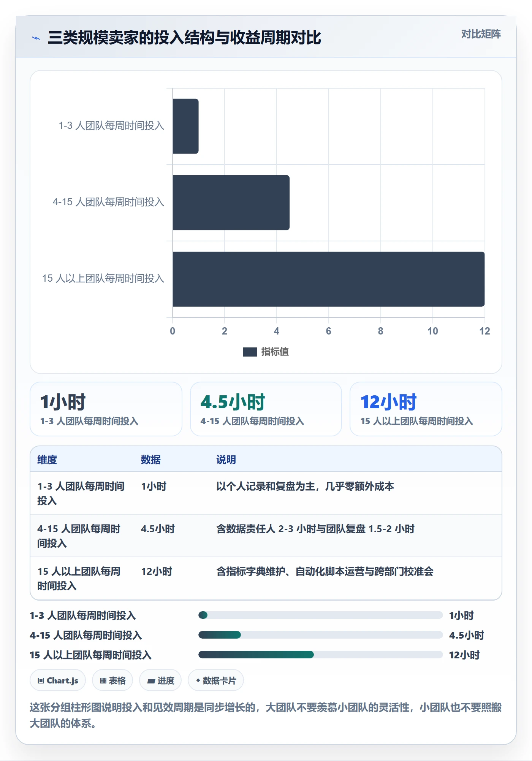The image size is (532, 761).
Task: Toggle the 指标值 legend color swatch
Action: pos(250,352)
